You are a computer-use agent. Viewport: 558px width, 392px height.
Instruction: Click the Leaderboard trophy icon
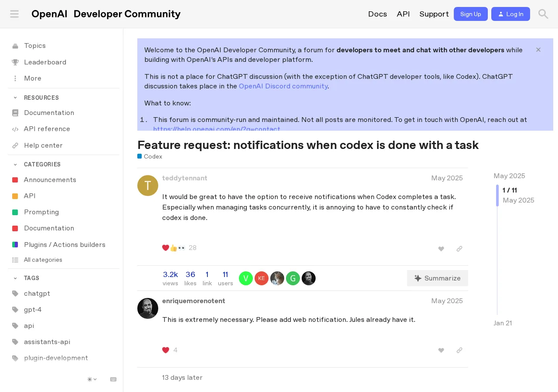click(15, 62)
